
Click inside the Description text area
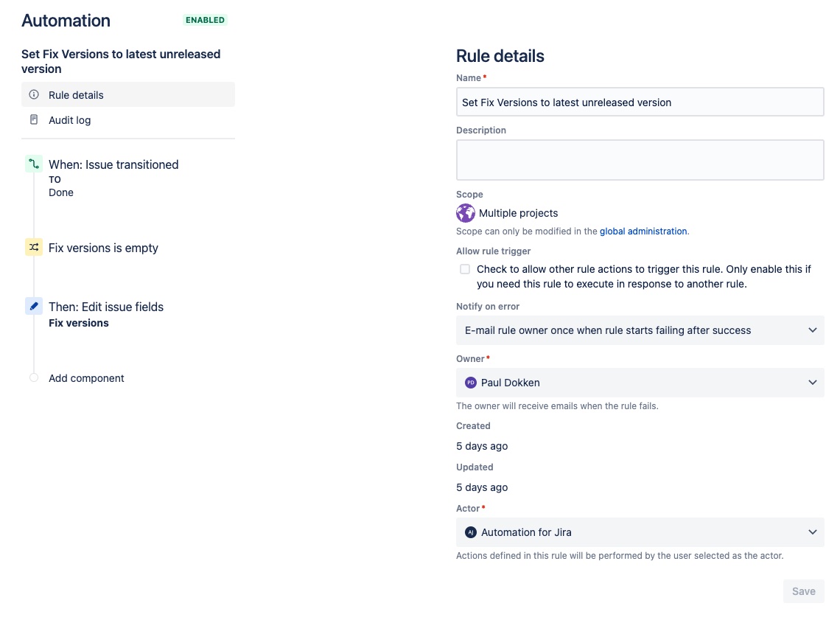(640, 159)
